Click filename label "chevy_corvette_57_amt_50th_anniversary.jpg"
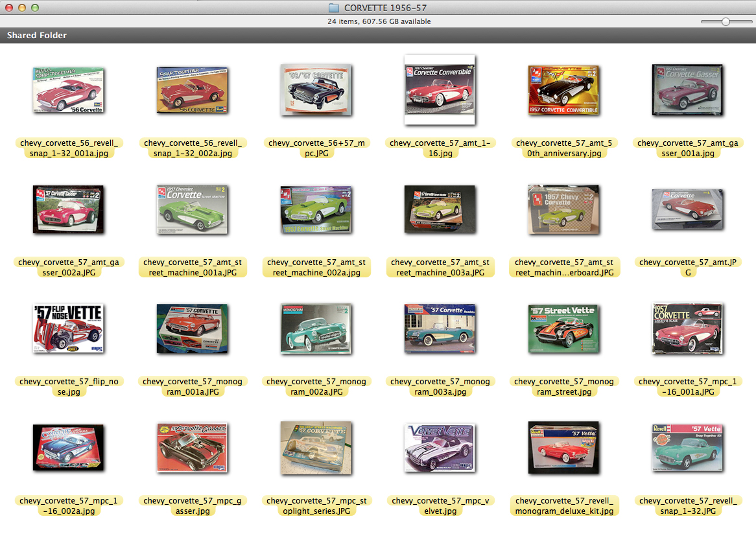The image size is (756, 556). point(564,148)
